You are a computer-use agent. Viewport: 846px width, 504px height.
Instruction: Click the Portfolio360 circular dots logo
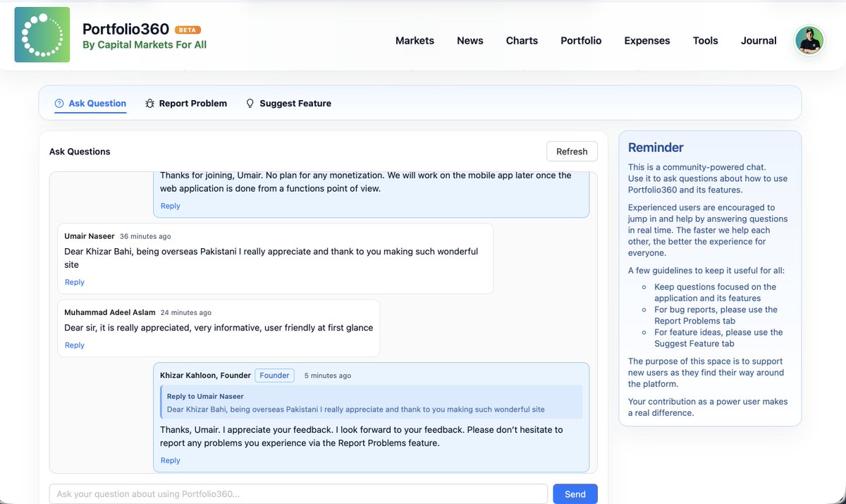coord(42,35)
